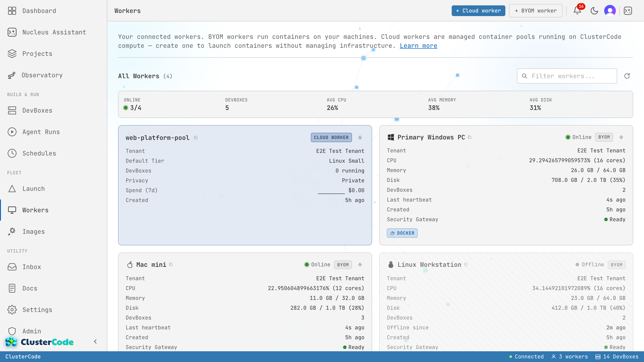Image resolution: width=644 pixels, height=362 pixels.
Task: Go to Projects section
Action: point(53,54)
